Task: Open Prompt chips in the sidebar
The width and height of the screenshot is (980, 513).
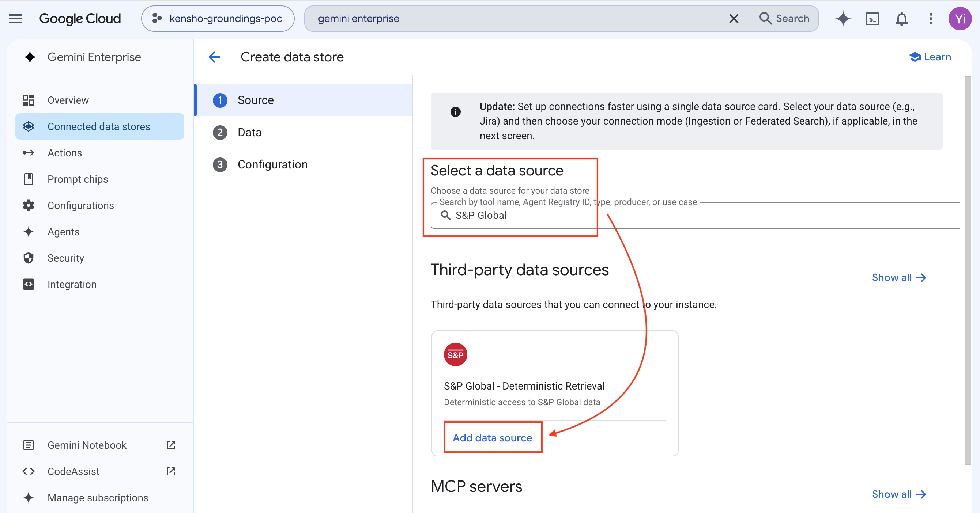Action: [100, 179]
